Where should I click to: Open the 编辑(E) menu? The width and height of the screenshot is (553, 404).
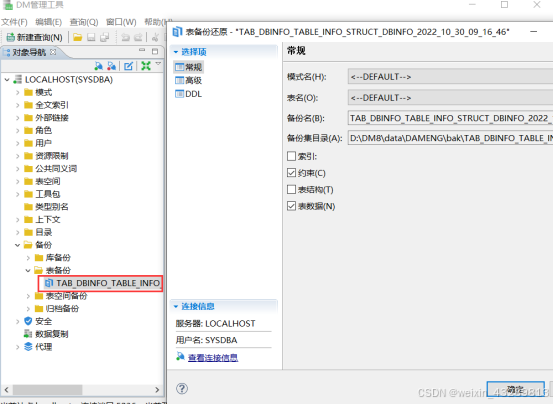pos(49,22)
